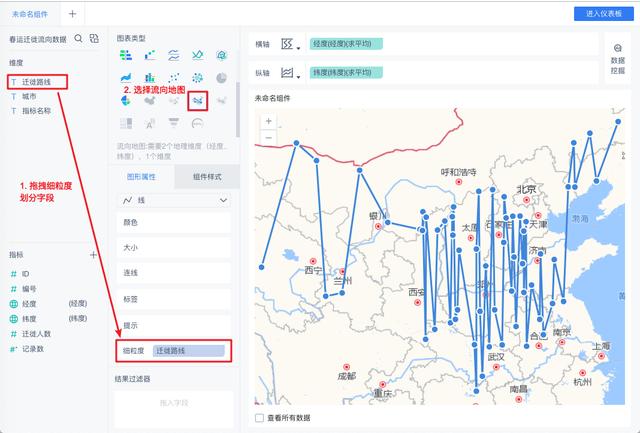Select the radar chart type
The width and height of the screenshot is (640, 433).
222,55
